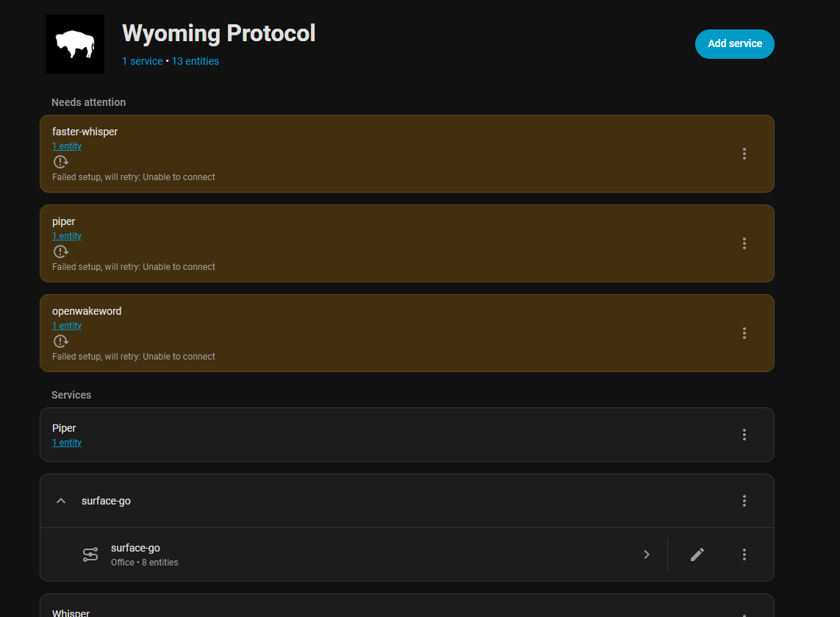This screenshot has width=840, height=617.
Task: Open surface-go device details arrow
Action: point(647,554)
